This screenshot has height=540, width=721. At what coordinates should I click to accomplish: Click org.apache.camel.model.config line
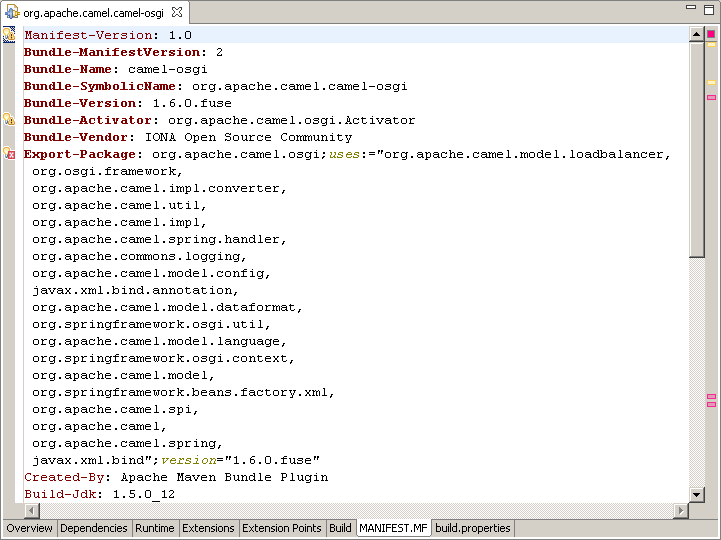[152, 273]
